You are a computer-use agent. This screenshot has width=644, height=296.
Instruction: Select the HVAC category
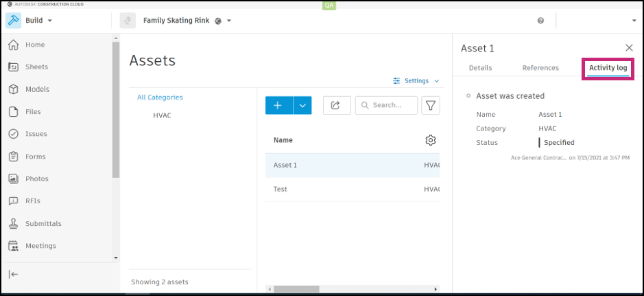[x=163, y=115]
